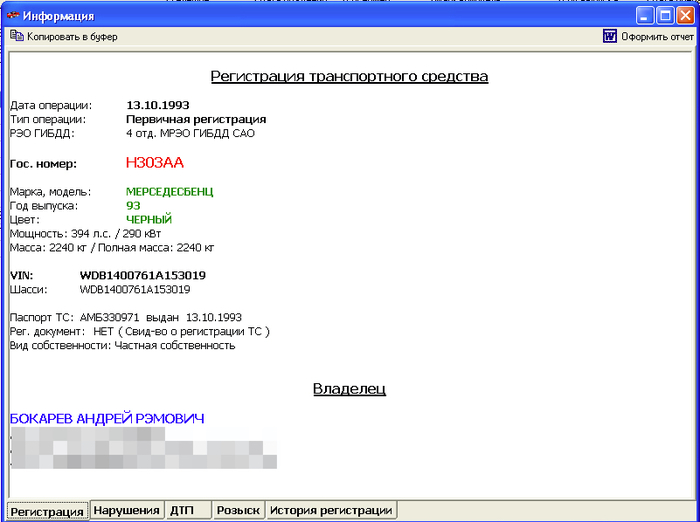The height and width of the screenshot is (522, 700).
Task: Click the green МЕРСЕДЕСБЕНЦ model text
Action: [x=170, y=191]
